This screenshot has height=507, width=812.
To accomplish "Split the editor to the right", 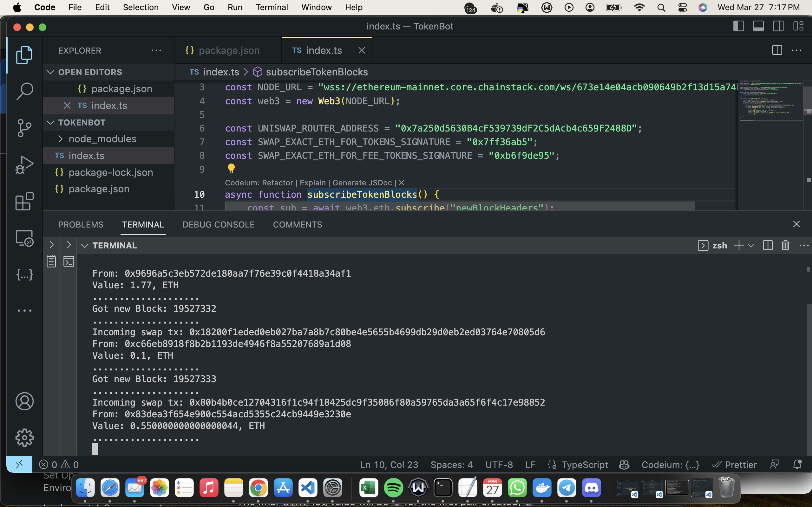I will pyautogui.click(x=777, y=50).
